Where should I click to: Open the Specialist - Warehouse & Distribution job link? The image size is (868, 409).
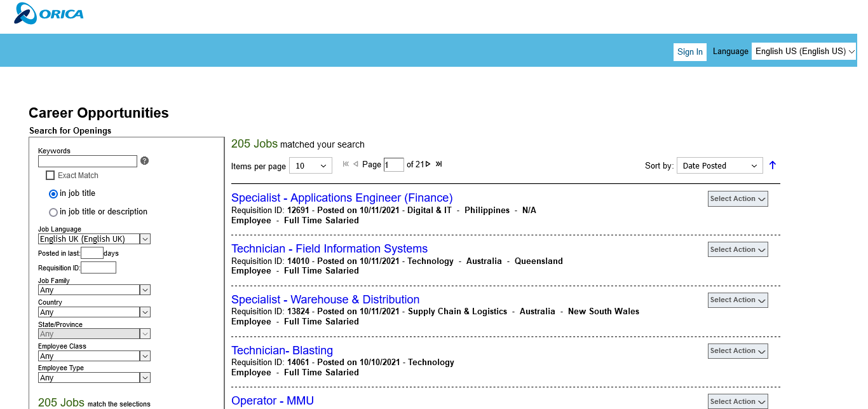point(325,300)
